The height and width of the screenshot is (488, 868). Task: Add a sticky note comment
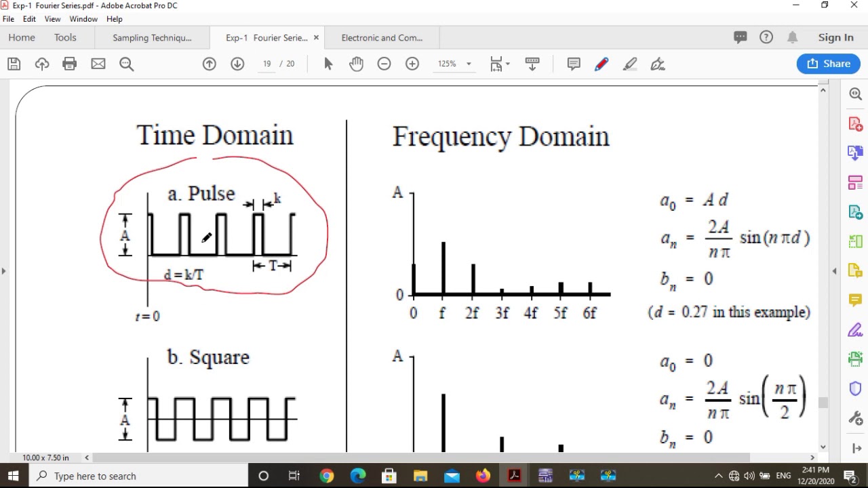tap(574, 64)
